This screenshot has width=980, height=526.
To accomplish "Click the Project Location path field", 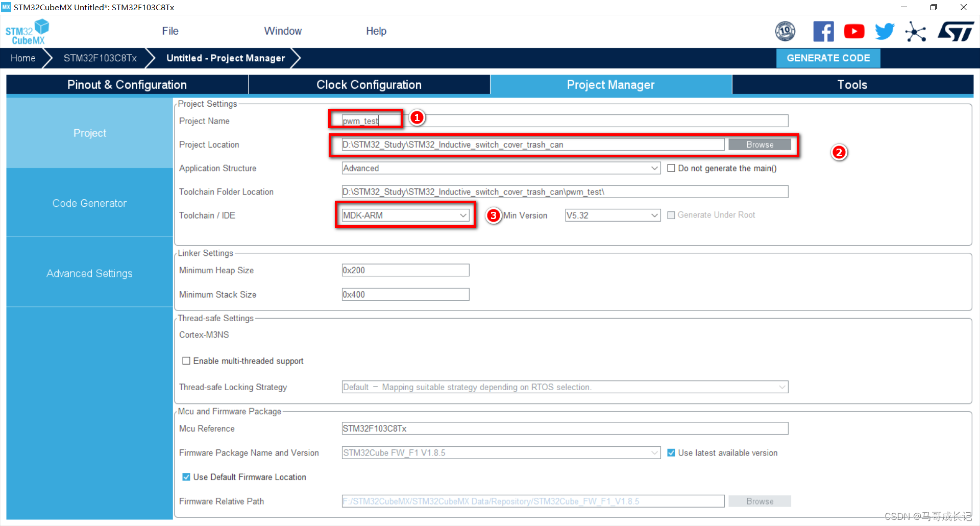I will [533, 145].
